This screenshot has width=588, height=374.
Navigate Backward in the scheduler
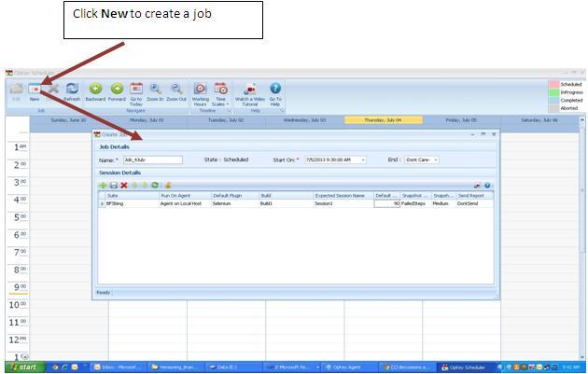pyautogui.click(x=95, y=90)
